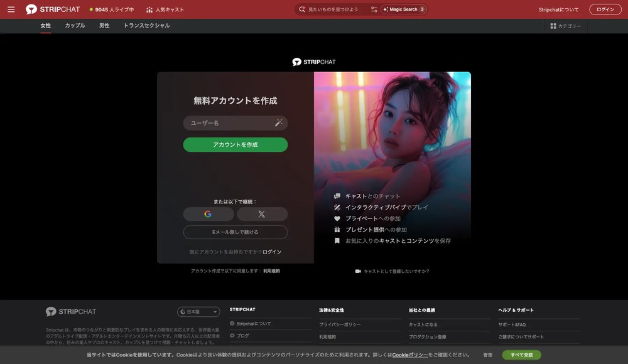Viewport: 628px width, 364px height.
Task: Continue with Google icon button
Action: click(208, 214)
